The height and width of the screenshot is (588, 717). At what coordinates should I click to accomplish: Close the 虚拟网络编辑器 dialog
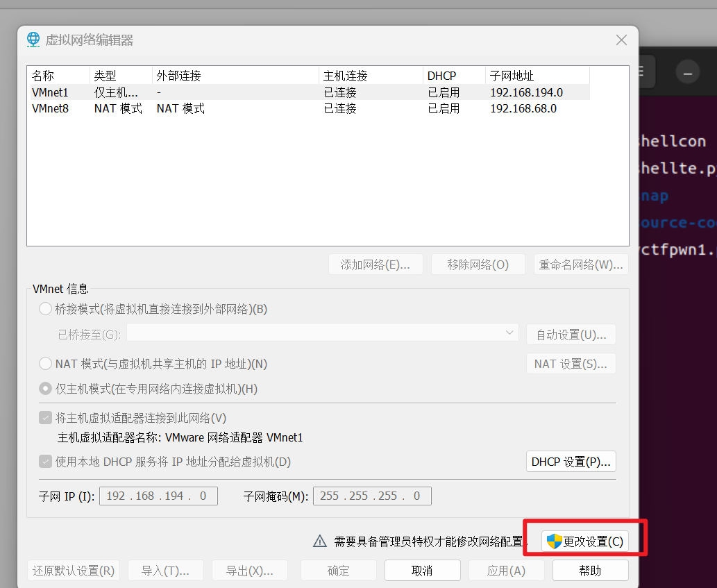[621, 40]
